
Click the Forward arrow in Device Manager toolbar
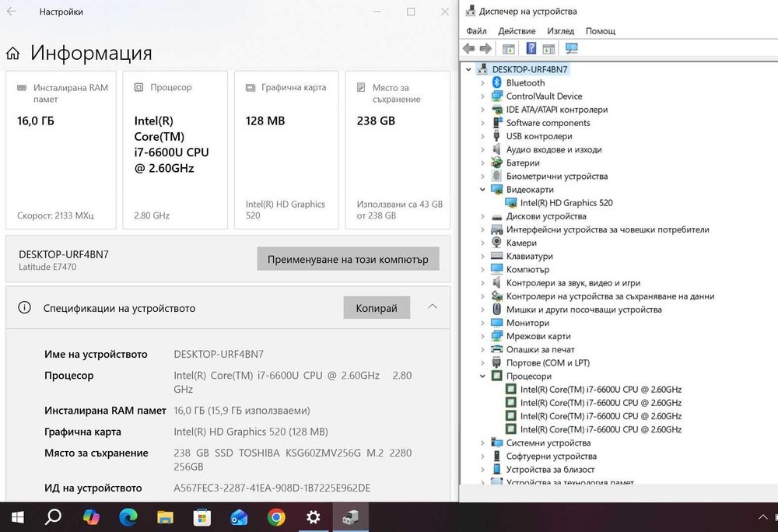point(485,48)
